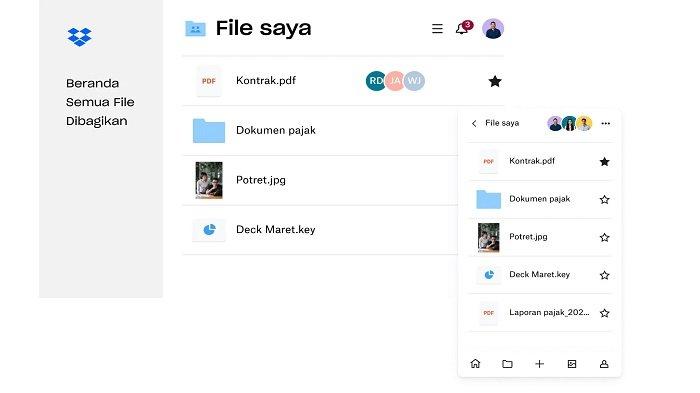Open Dokumen pajak in the mobile panel
Screen dimensions: 700x393
tap(540, 199)
